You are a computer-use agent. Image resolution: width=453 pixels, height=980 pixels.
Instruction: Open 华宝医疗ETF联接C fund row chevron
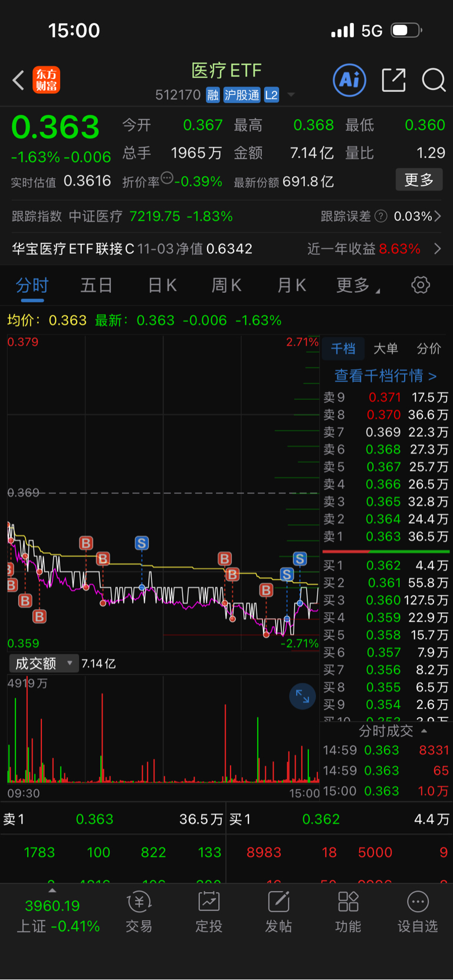pos(437,249)
